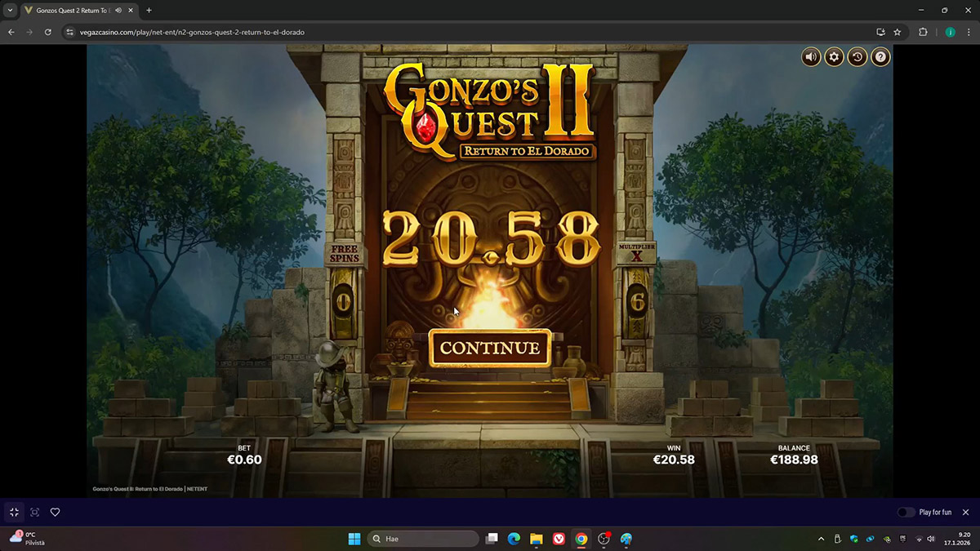Open the game history clock icon
This screenshot has height=551, width=980.
(x=857, y=56)
